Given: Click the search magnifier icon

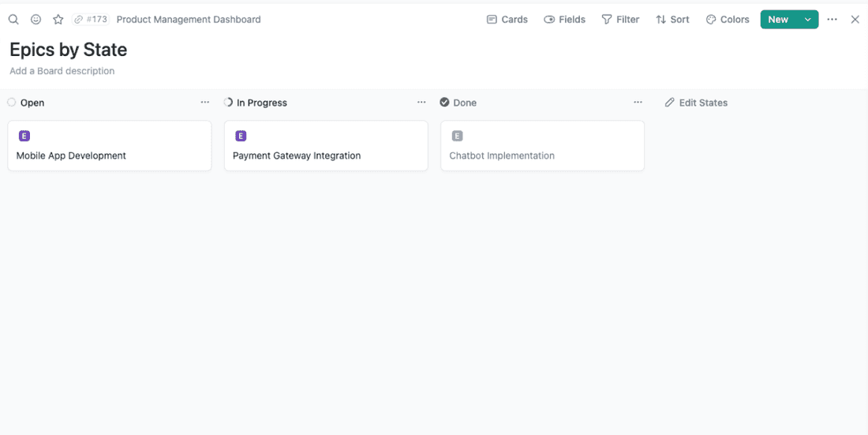Looking at the screenshot, I should [13, 20].
